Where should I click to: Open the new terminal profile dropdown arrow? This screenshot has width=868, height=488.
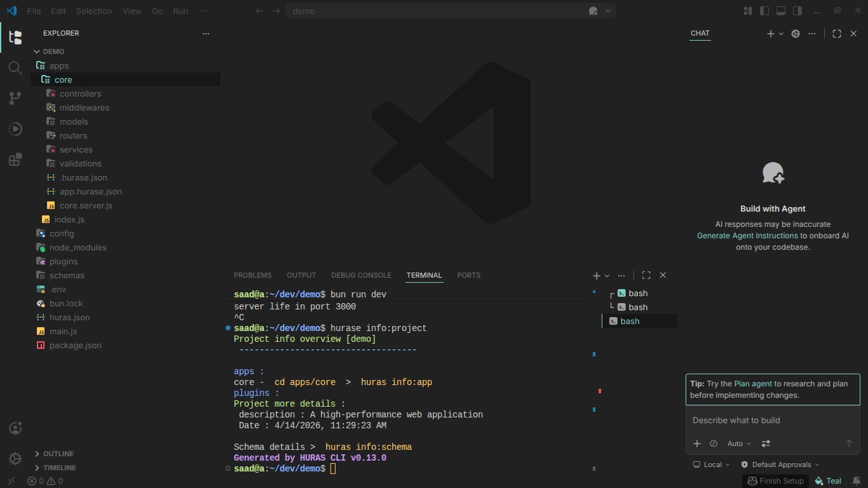pyautogui.click(x=607, y=276)
